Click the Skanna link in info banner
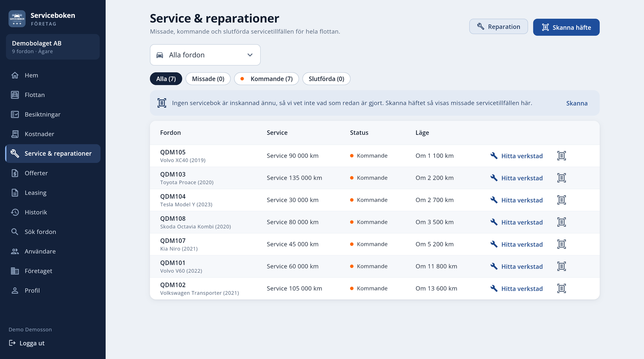This screenshot has height=359, width=644. click(x=577, y=103)
